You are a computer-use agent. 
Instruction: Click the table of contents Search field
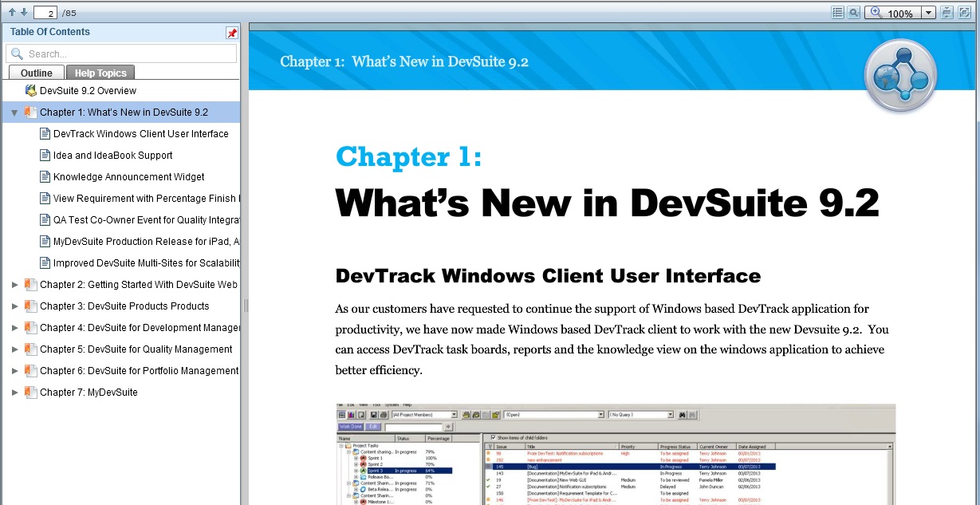tap(121, 53)
